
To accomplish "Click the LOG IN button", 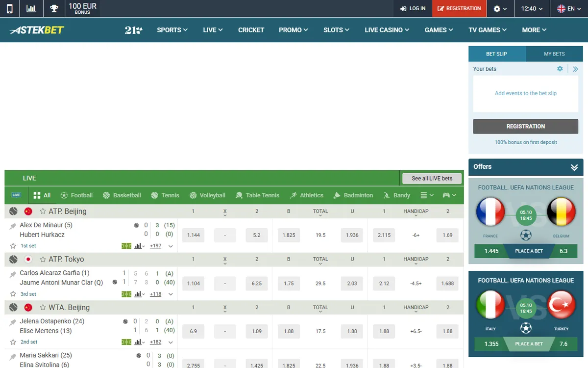I will click(413, 8).
